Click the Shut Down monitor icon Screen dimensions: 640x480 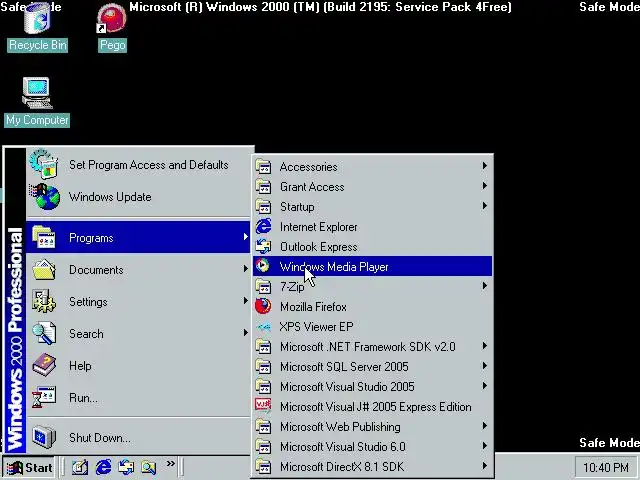(44, 437)
